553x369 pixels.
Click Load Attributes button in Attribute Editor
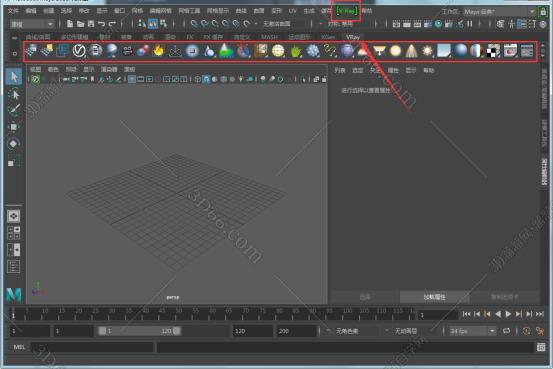[x=434, y=297]
